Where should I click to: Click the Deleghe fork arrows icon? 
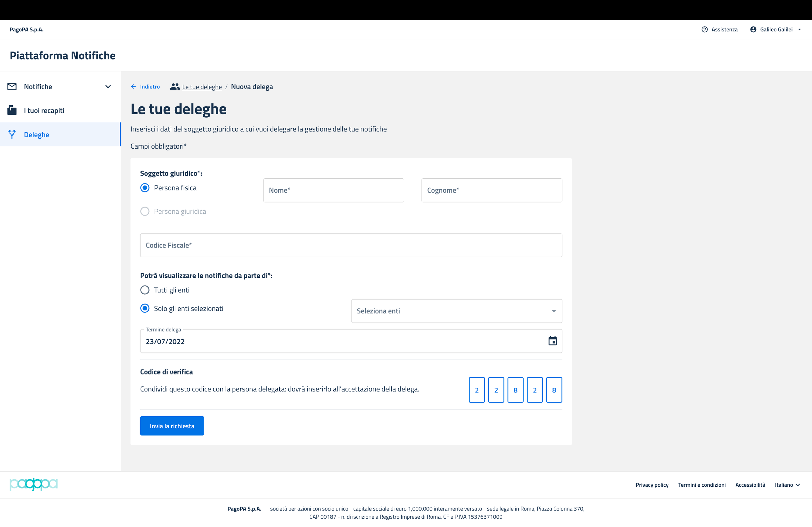click(x=12, y=134)
